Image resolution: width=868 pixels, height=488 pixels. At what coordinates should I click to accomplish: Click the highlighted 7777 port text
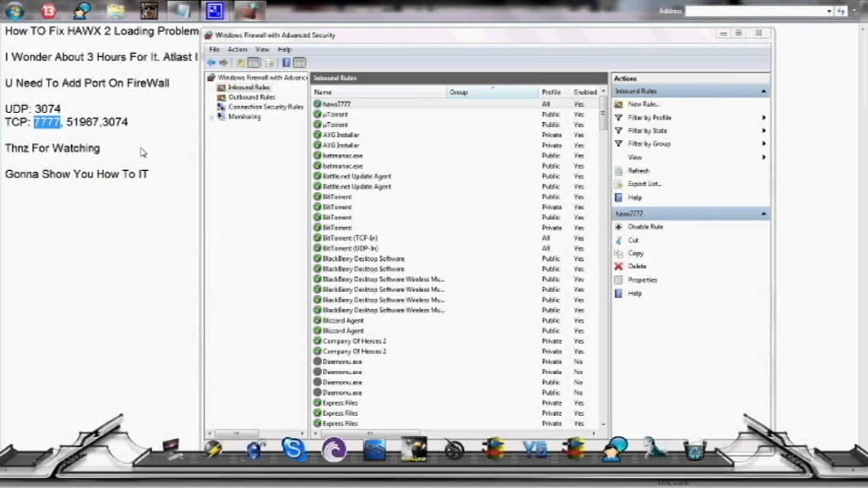[47, 122]
